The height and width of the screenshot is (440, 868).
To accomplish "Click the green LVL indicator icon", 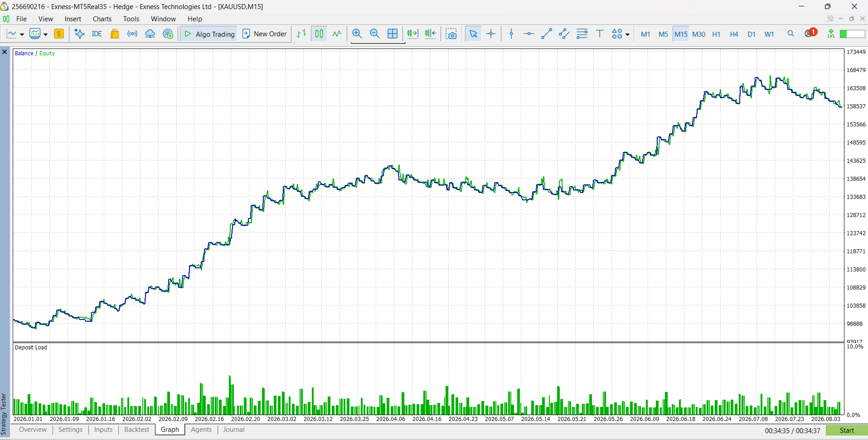I will (831, 34).
